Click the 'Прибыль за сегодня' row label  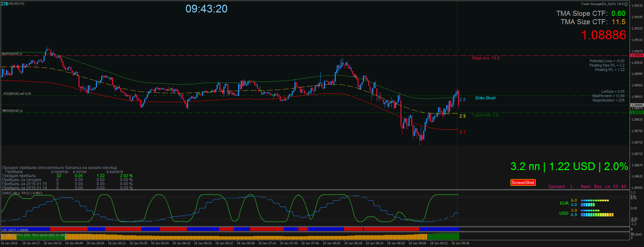click(21, 180)
